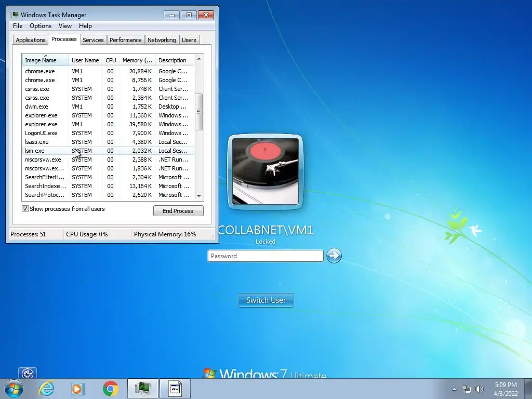
Task: Maximize the Task Manager window
Action: pyautogui.click(x=189, y=15)
